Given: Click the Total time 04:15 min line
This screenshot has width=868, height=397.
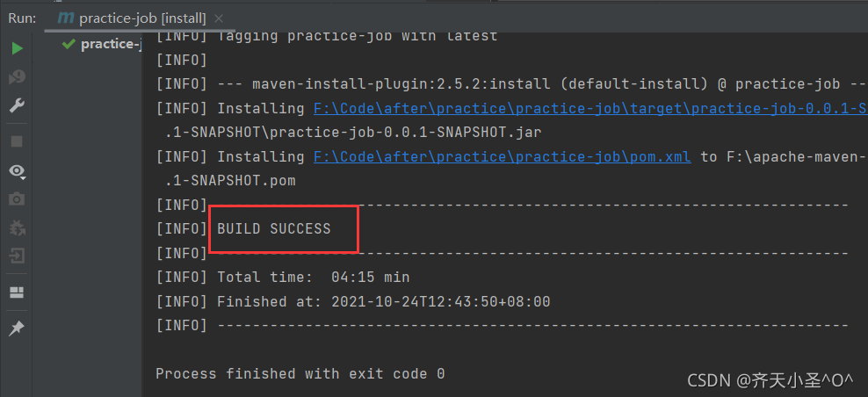Looking at the screenshot, I should [x=313, y=277].
